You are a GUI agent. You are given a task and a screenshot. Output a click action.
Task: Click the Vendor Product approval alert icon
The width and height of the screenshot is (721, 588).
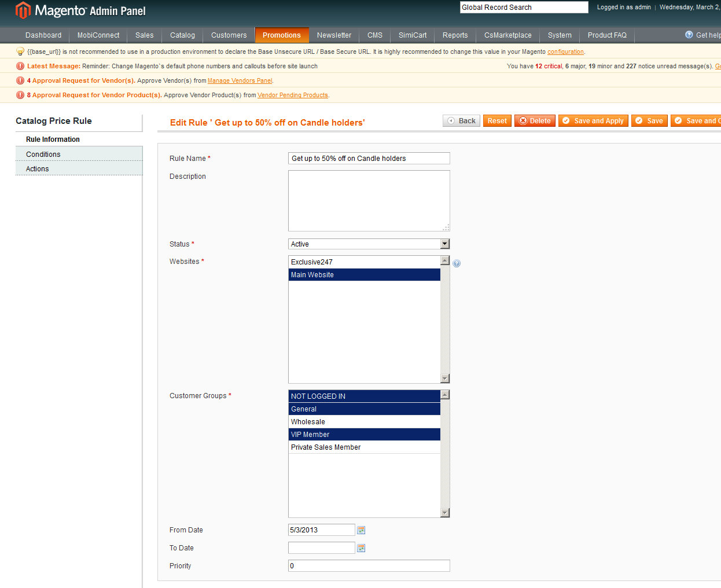tap(20, 95)
